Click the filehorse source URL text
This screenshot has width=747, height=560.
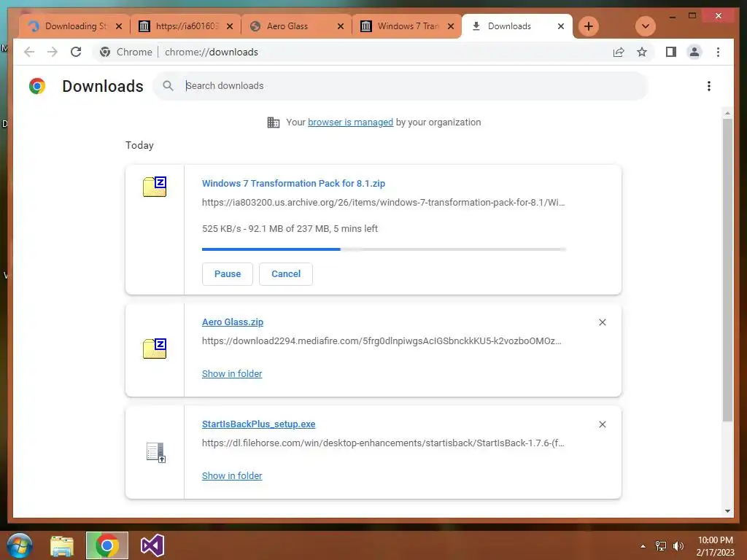pos(383,443)
